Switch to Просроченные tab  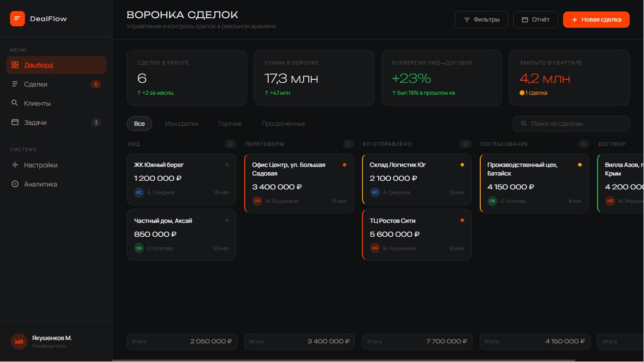(283, 124)
